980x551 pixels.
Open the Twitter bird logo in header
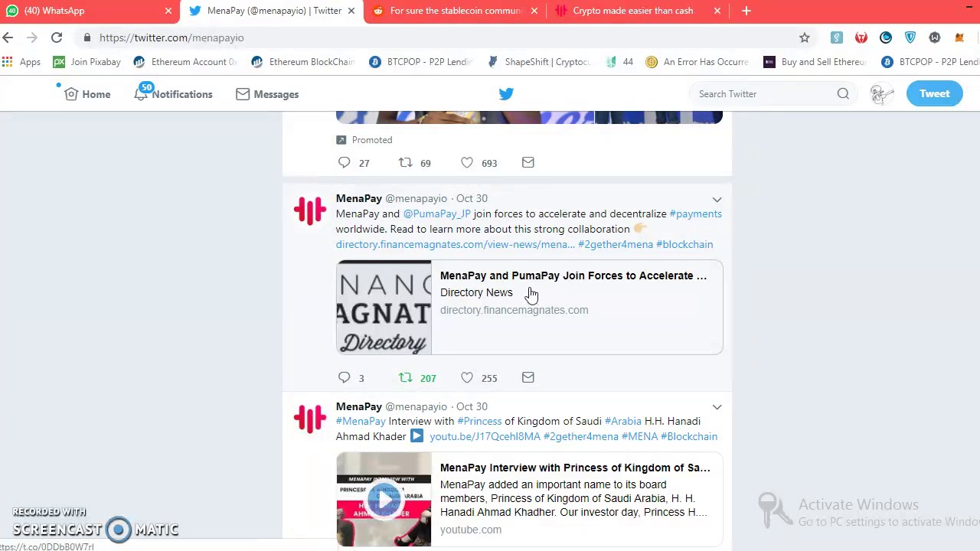point(506,93)
